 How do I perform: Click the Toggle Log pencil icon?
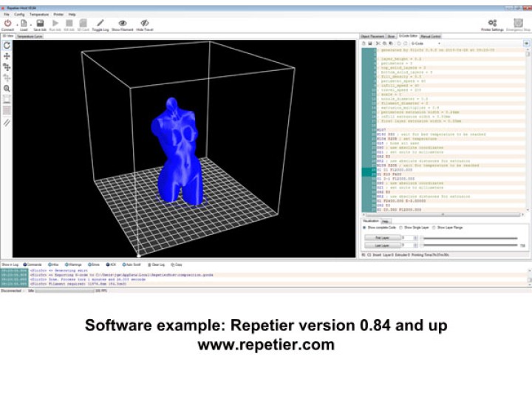pos(100,23)
